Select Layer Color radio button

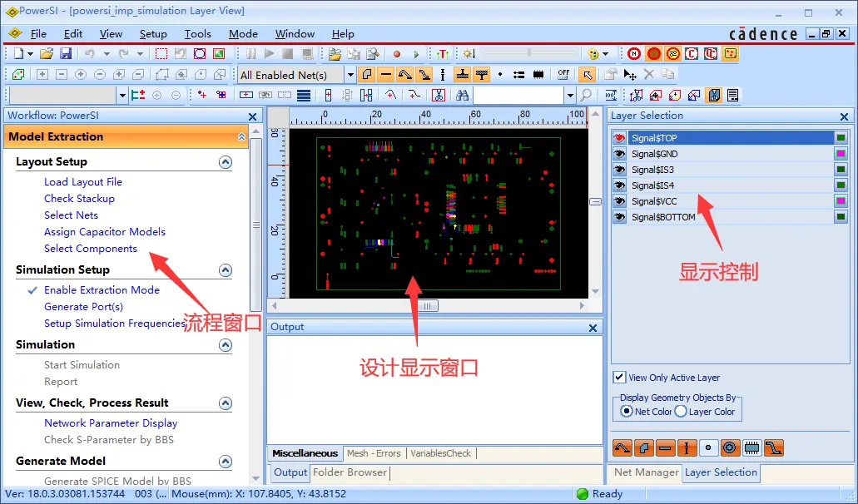click(x=681, y=412)
